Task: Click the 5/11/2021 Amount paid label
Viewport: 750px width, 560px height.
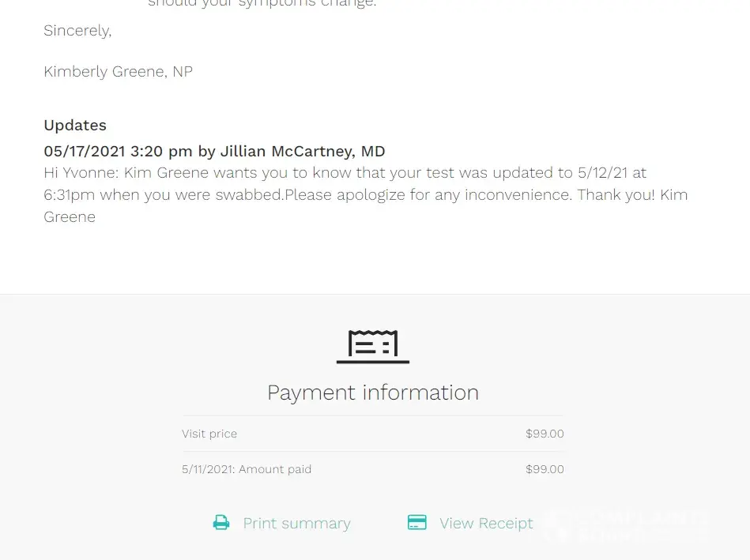Action: point(247,469)
